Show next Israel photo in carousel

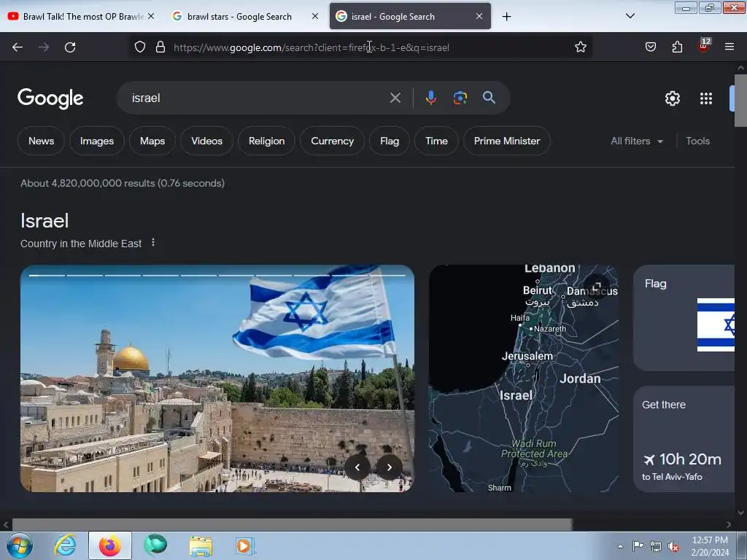[x=390, y=467]
